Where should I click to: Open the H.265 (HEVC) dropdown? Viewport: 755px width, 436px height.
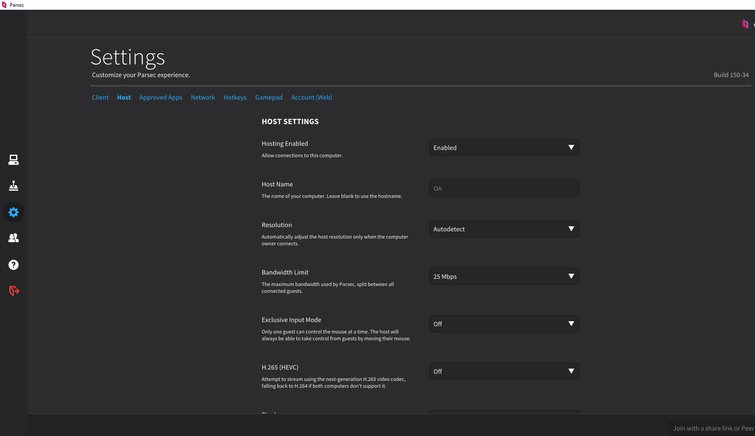coord(504,371)
